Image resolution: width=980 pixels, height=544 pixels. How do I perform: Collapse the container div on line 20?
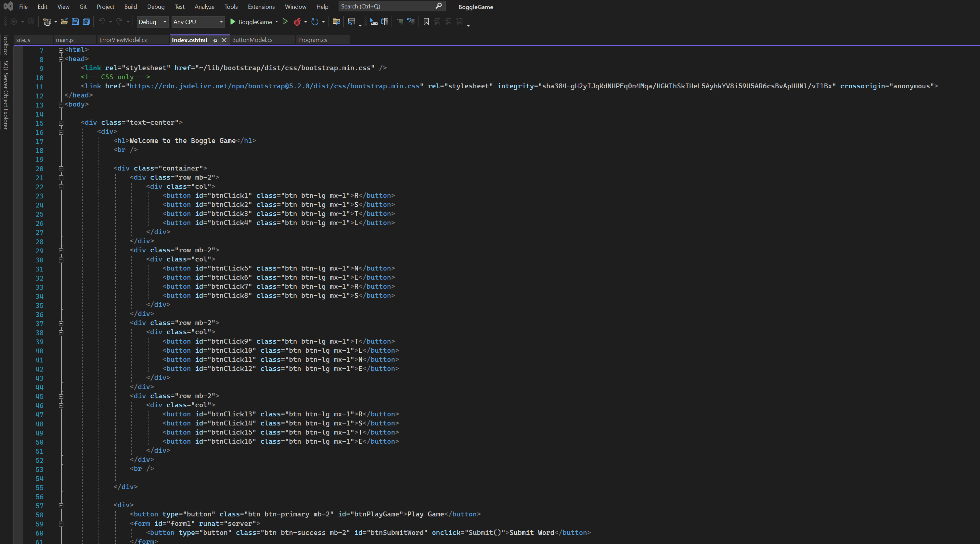61,169
